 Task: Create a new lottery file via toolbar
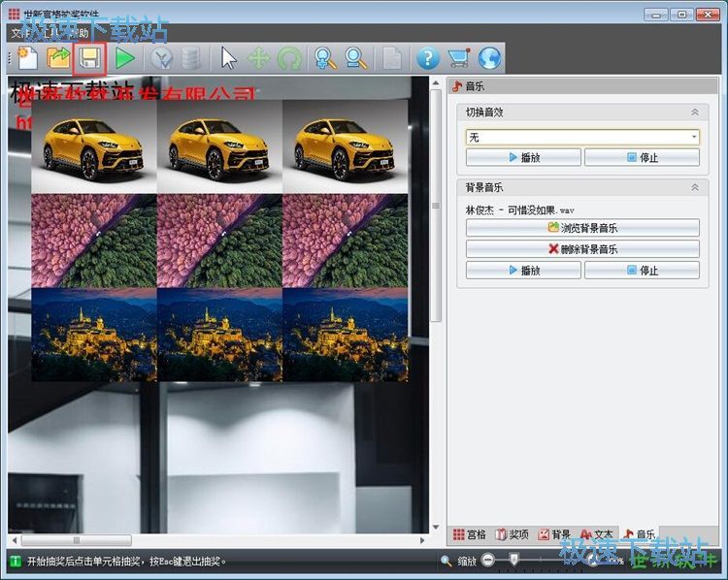28,58
